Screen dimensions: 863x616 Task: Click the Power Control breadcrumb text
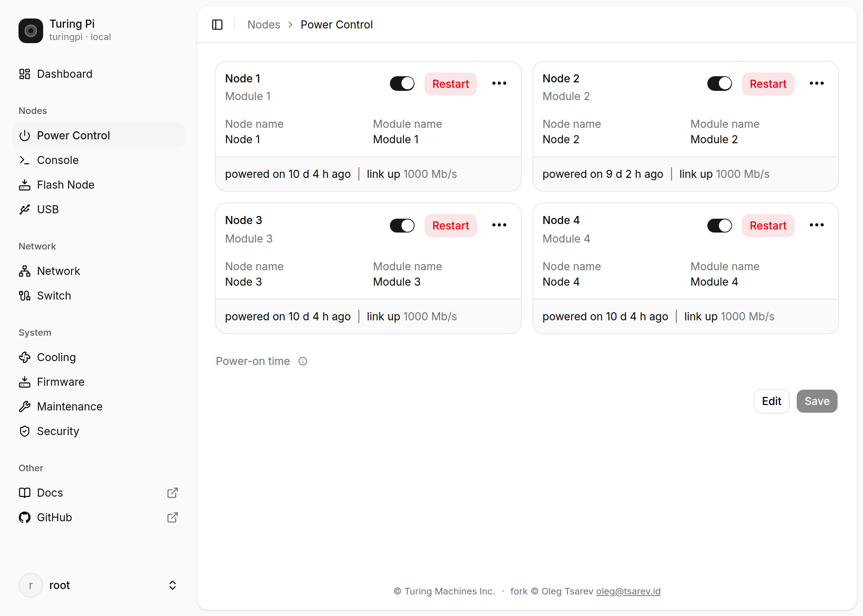click(337, 25)
